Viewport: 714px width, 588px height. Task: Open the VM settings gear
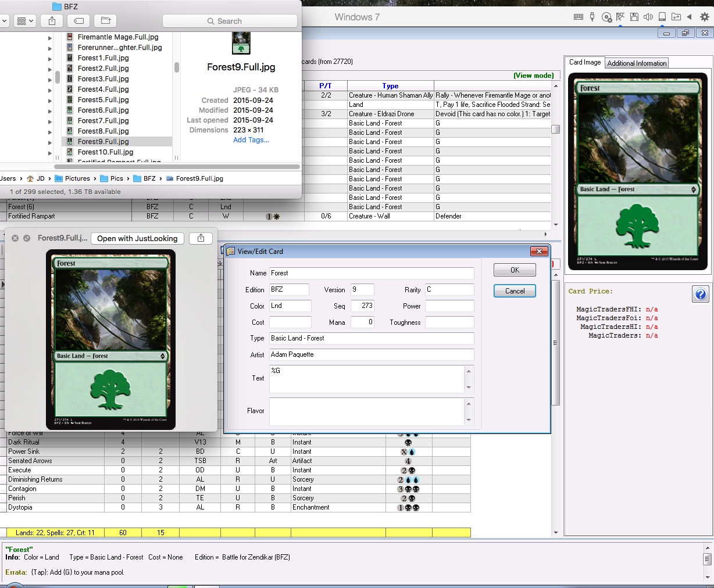[x=704, y=17]
